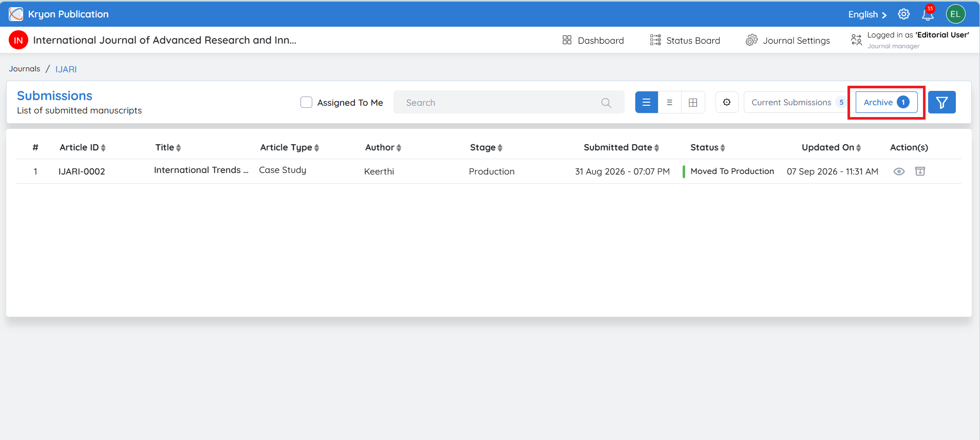
Task: Focus the Search input field
Action: [508, 102]
